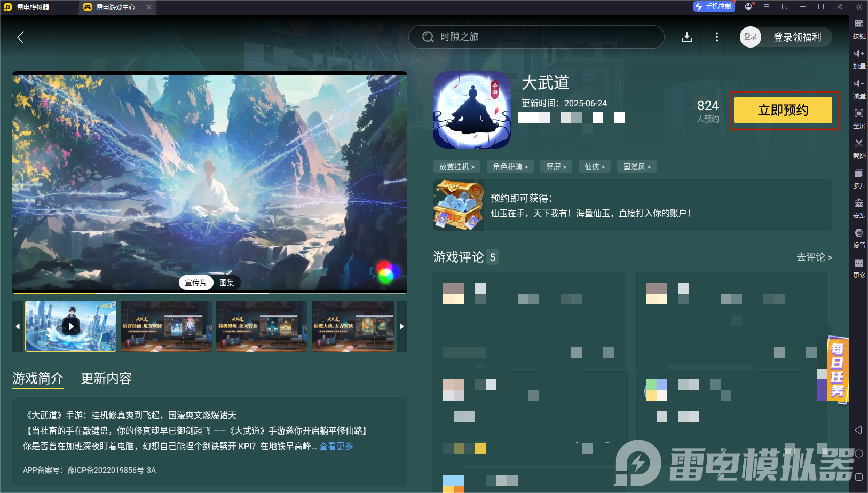Click the main trailer video preview
Image resolution: width=868 pixels, height=493 pixels.
tap(210, 181)
